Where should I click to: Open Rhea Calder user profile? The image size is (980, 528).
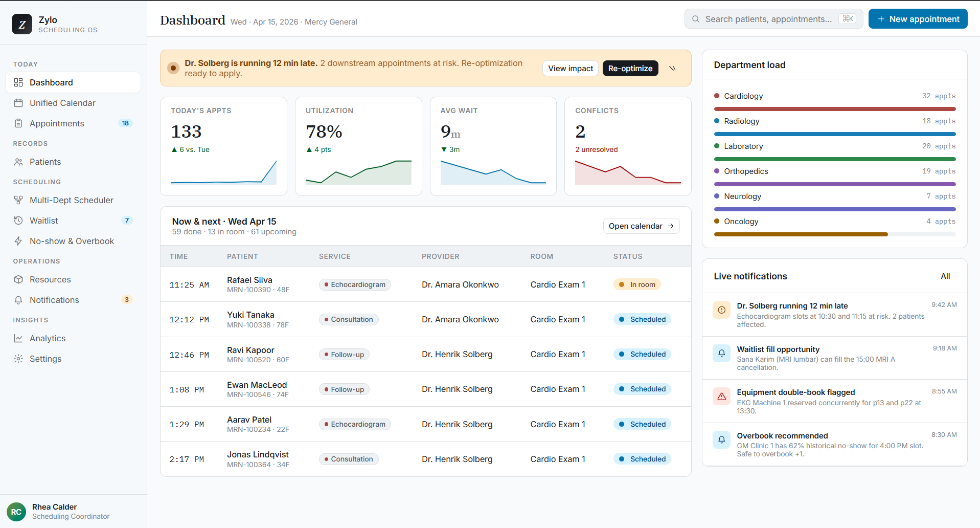tap(73, 511)
